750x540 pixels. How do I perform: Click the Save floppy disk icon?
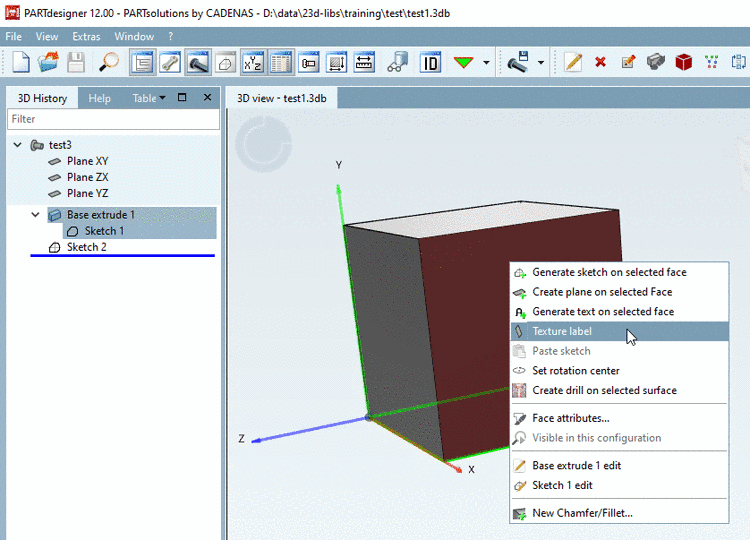click(76, 62)
